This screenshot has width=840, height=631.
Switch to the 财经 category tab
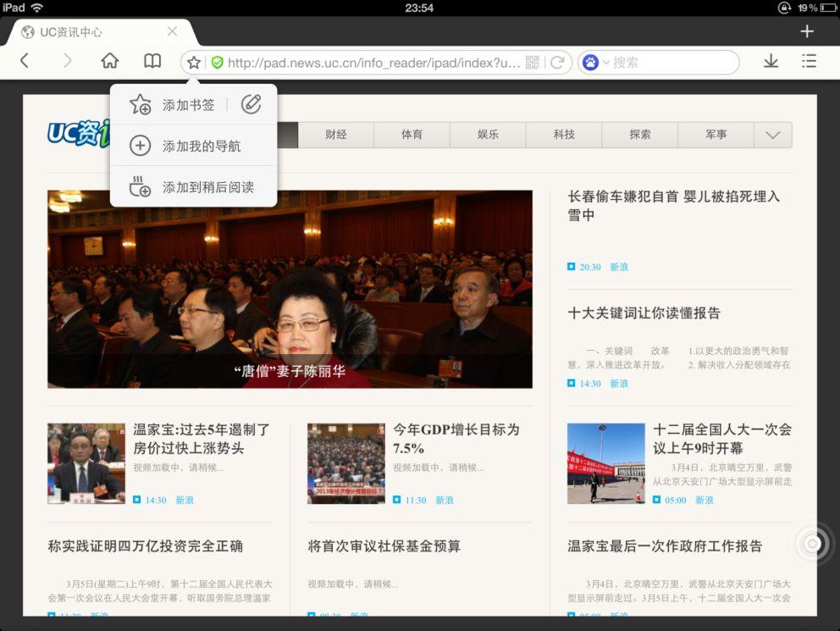[335, 134]
